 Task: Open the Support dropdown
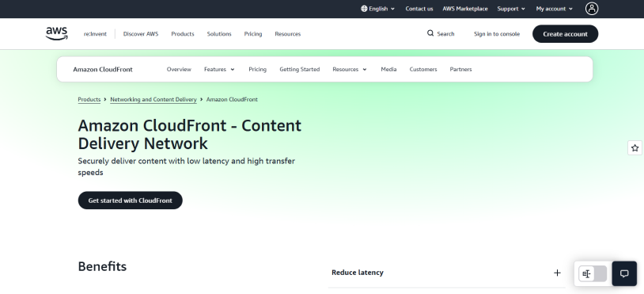pyautogui.click(x=511, y=9)
